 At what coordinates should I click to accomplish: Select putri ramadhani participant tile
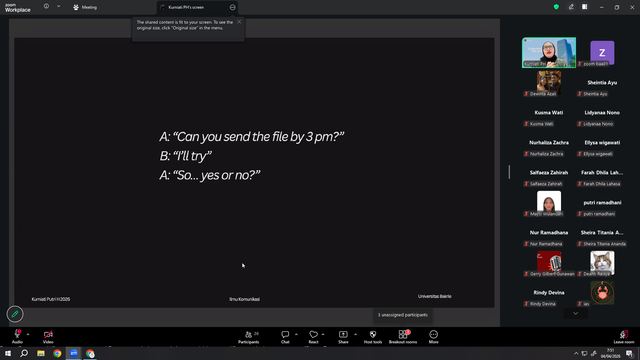click(602, 203)
